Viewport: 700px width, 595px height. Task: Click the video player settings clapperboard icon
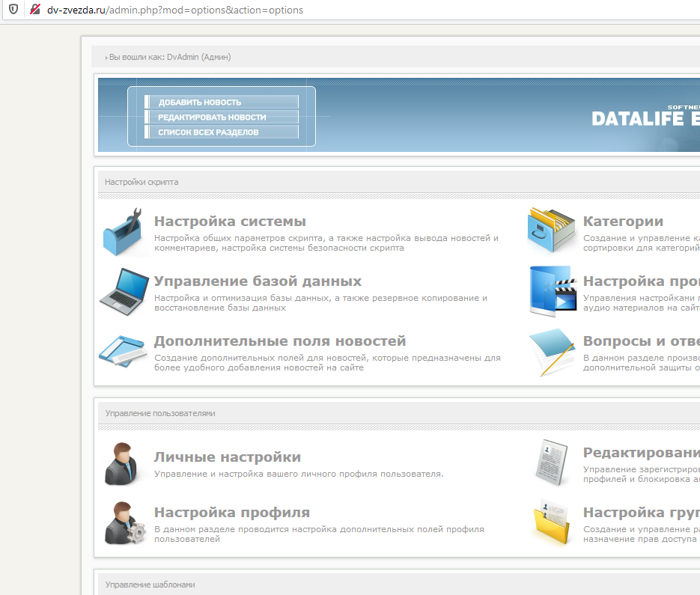[x=553, y=291]
